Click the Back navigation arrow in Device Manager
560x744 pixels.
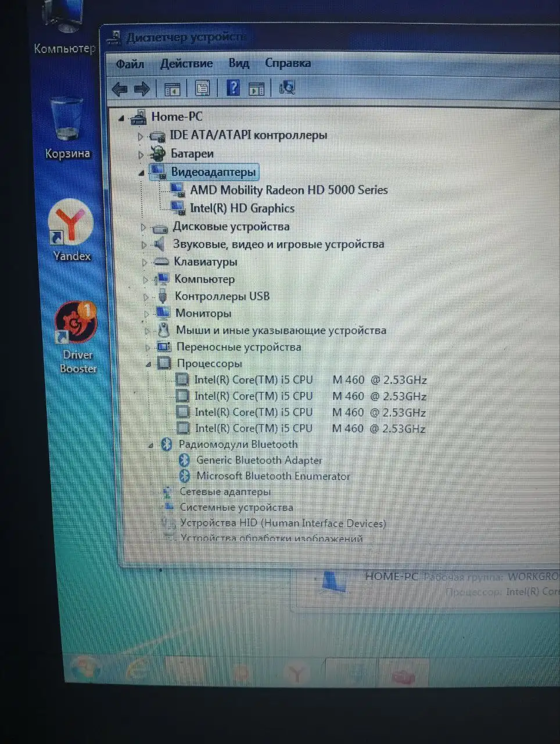pos(120,88)
